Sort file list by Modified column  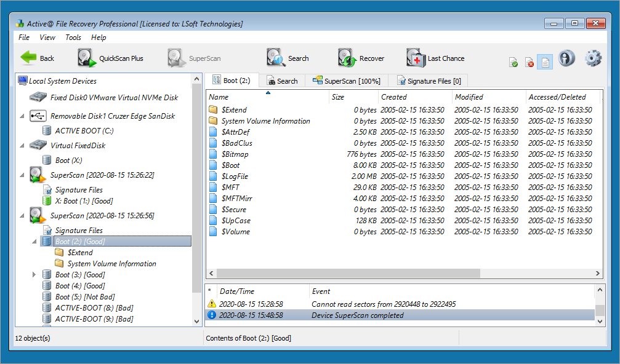pos(489,97)
